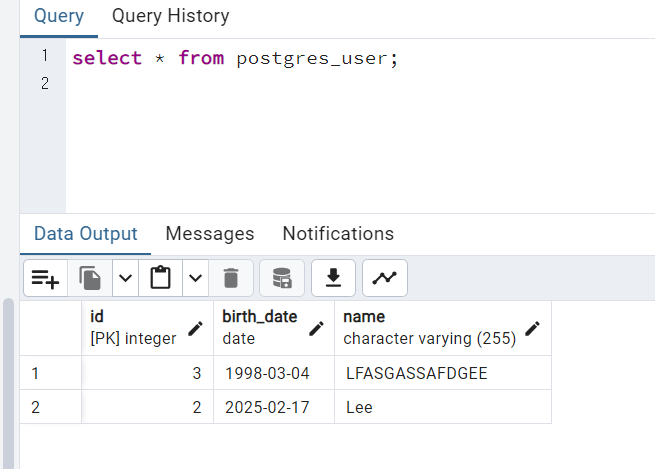Switch to the Query History tab
Viewport: 655px width, 469px height.
point(170,16)
